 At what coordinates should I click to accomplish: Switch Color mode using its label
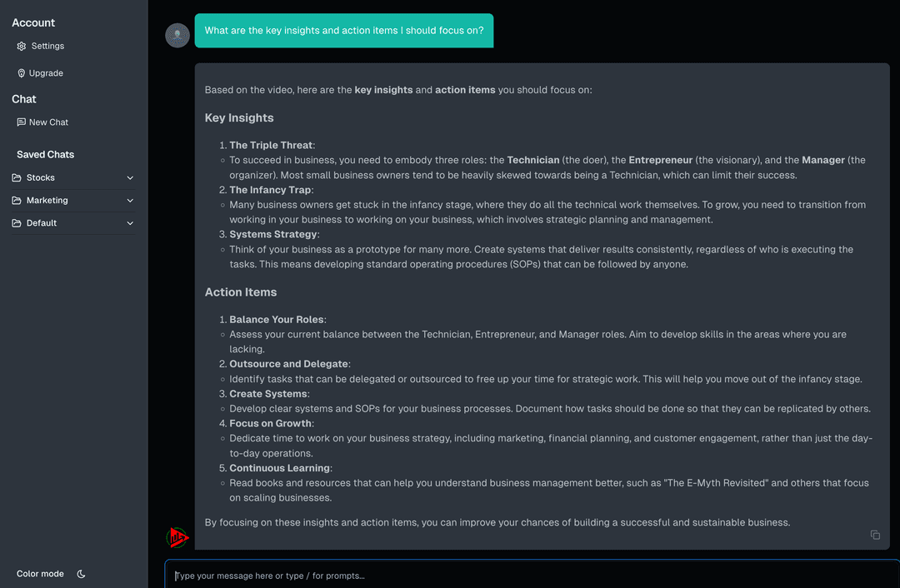(40, 574)
